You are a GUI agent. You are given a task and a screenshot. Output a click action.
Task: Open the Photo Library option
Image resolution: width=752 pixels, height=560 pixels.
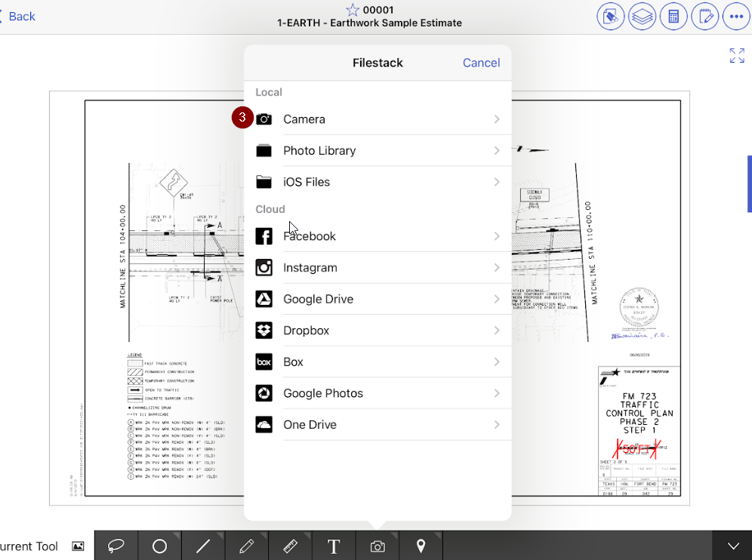378,150
